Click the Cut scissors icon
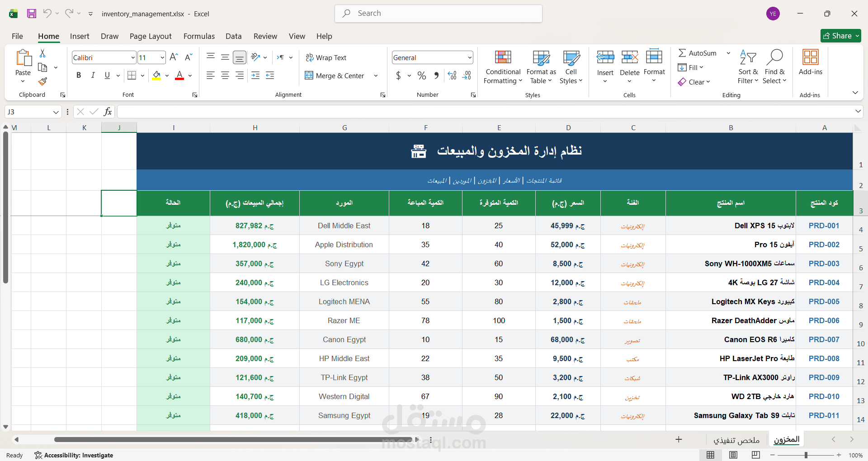Screen dimensions: 868x461 point(42,53)
